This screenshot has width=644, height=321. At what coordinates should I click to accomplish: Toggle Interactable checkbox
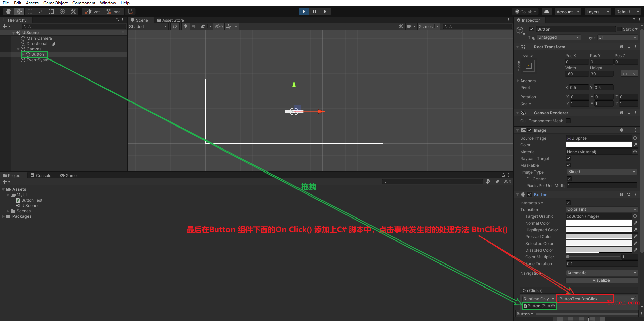coord(568,203)
